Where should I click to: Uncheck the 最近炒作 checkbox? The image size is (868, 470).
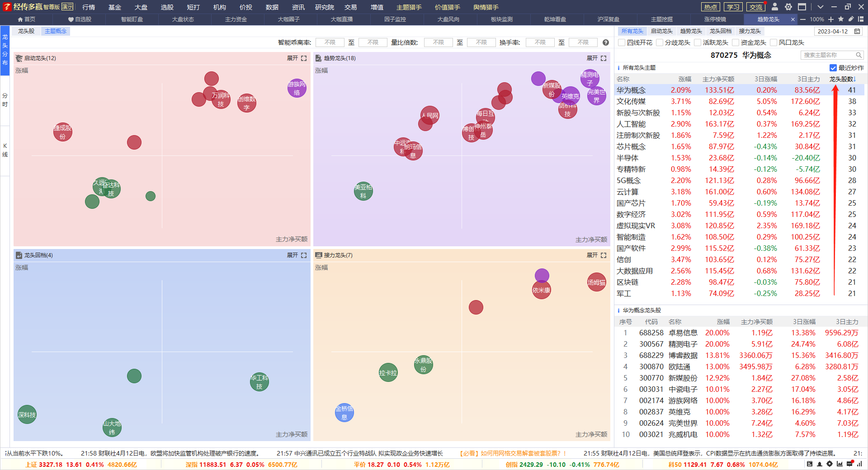tap(833, 68)
